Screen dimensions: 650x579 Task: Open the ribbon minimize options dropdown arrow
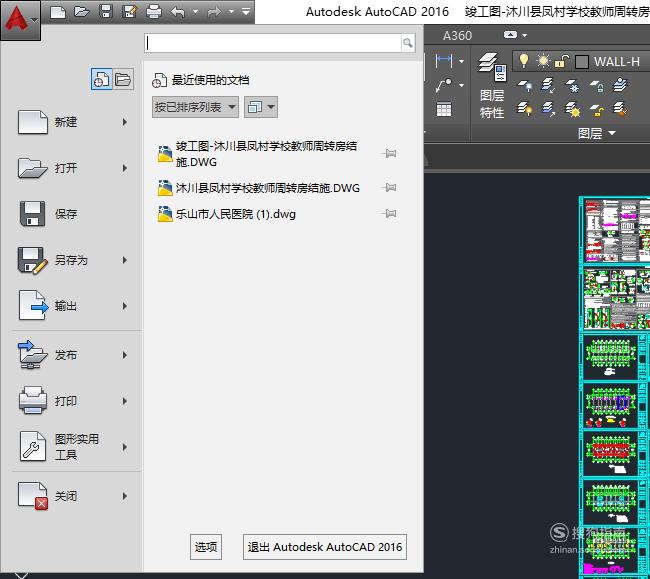525,35
